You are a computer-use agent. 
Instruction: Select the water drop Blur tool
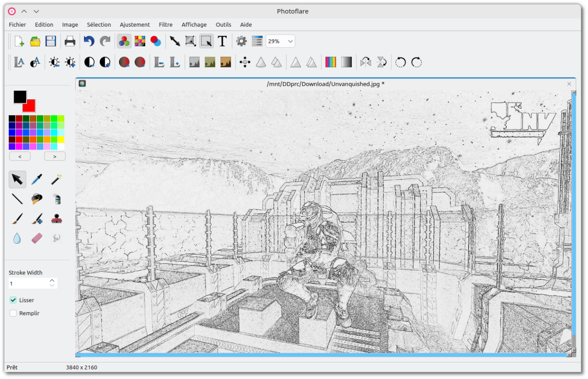(x=17, y=238)
